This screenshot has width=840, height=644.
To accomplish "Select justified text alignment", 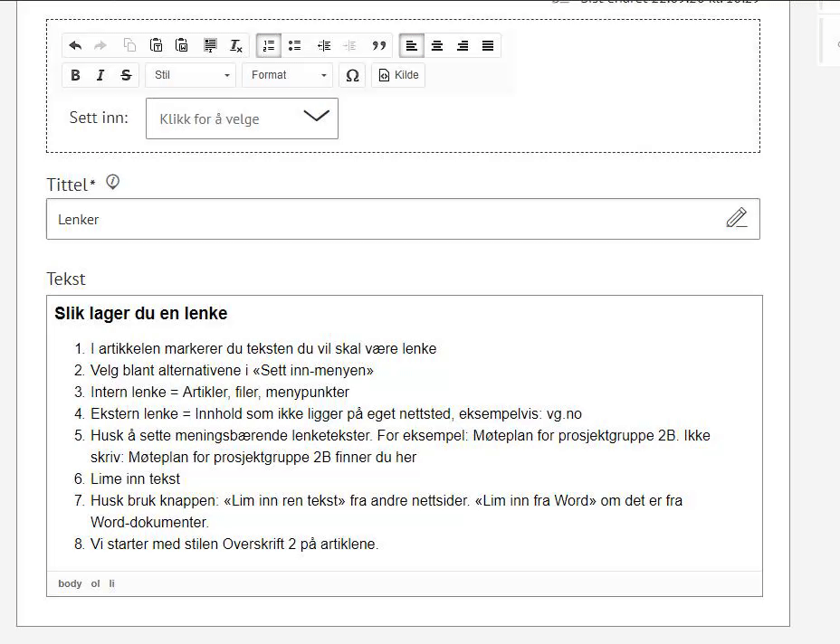I will coord(488,45).
